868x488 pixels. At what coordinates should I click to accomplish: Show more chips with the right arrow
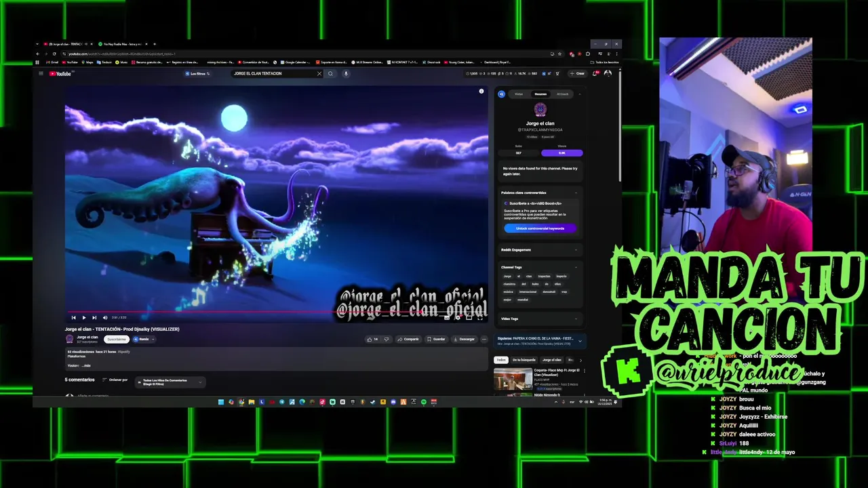coord(580,361)
